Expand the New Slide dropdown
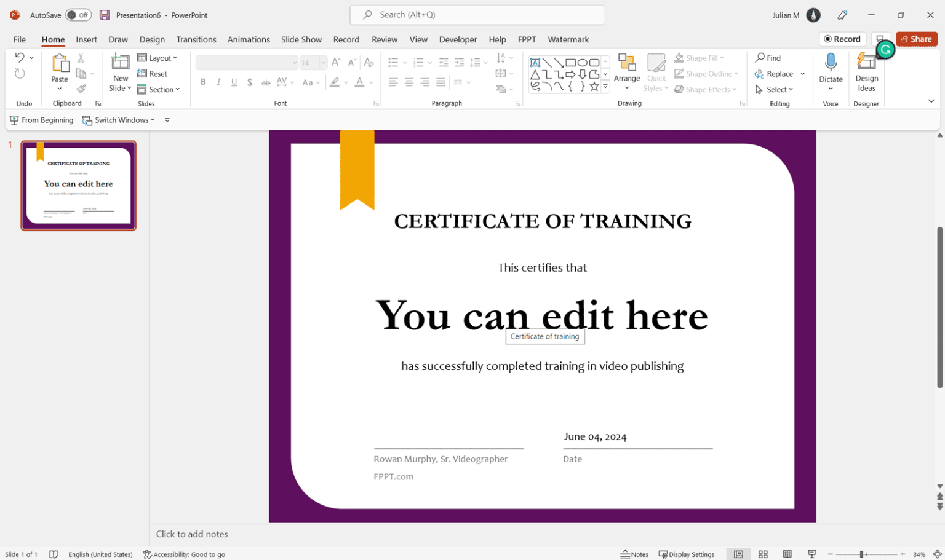This screenshot has height=560, width=945. point(120,88)
